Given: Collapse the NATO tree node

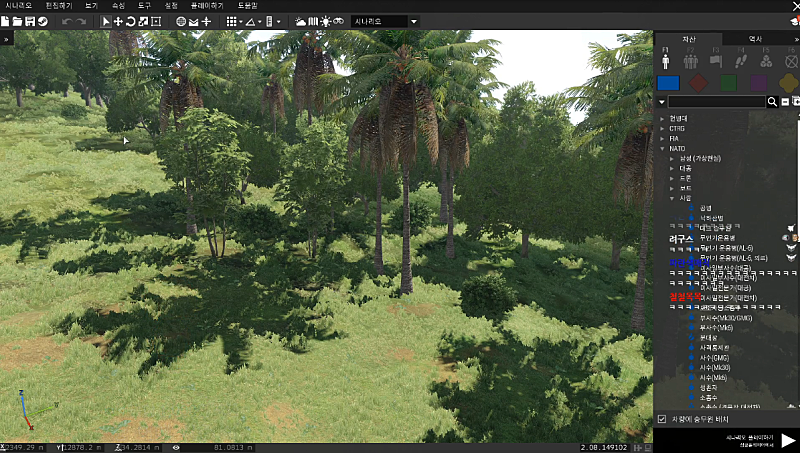Looking at the screenshot, I should coord(662,148).
